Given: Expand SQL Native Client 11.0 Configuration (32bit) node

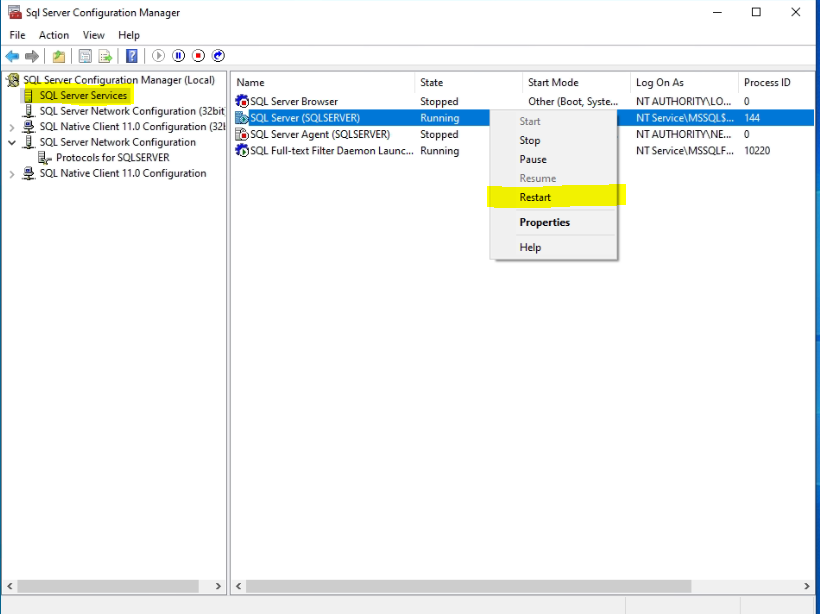Looking at the screenshot, I should click(x=12, y=127).
